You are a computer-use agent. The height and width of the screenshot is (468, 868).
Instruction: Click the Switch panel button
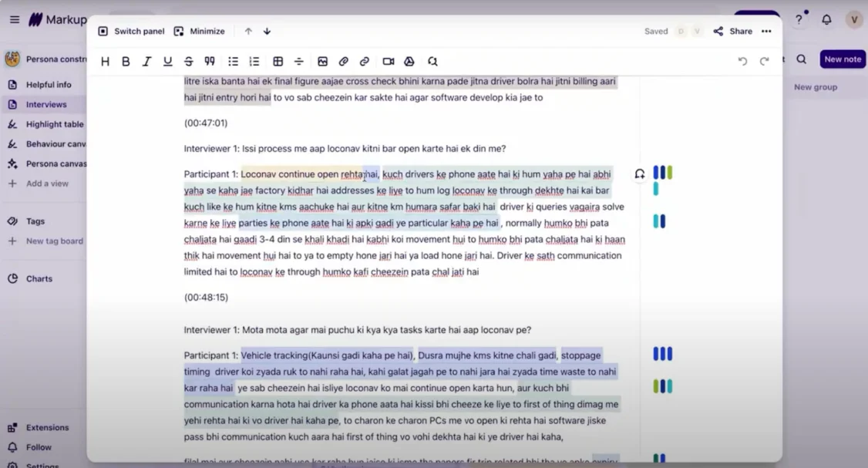tap(131, 31)
